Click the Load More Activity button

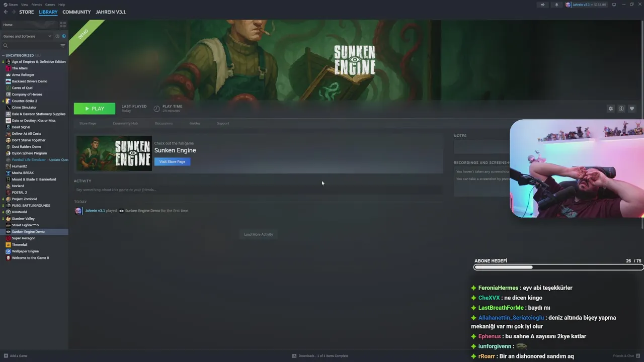click(x=259, y=234)
